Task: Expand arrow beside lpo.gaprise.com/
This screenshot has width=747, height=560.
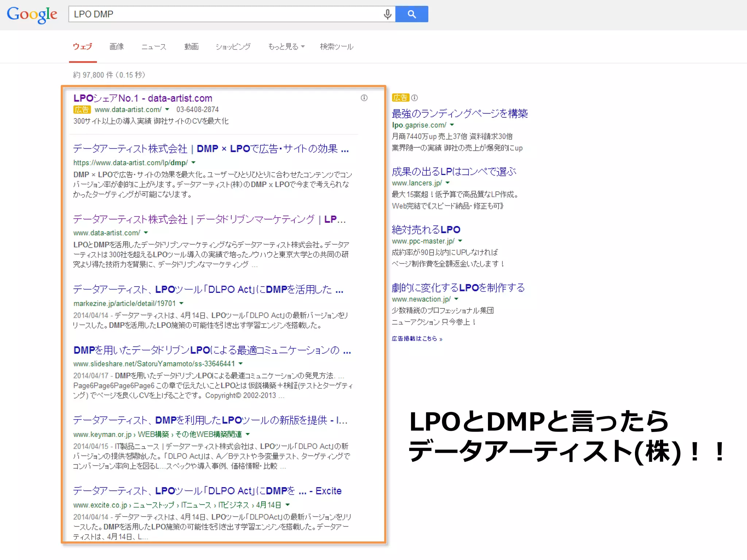Action: [452, 125]
